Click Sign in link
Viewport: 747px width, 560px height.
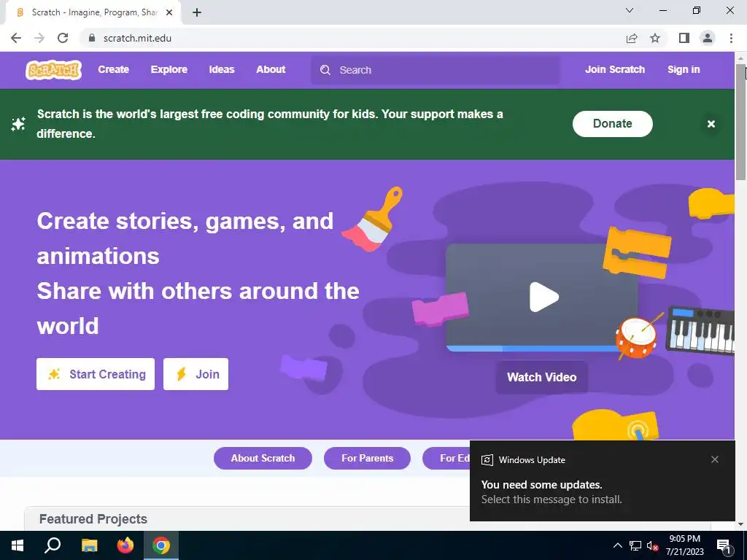[684, 69]
